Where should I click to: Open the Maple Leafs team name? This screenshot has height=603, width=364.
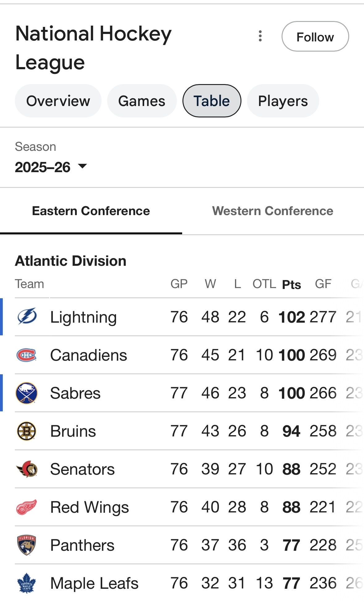click(x=94, y=583)
